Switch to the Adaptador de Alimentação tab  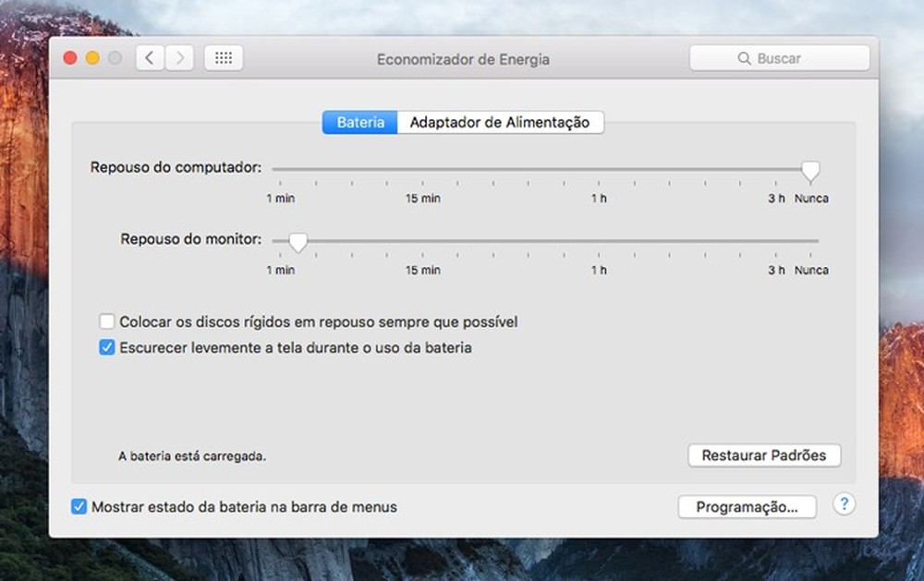pos(500,121)
